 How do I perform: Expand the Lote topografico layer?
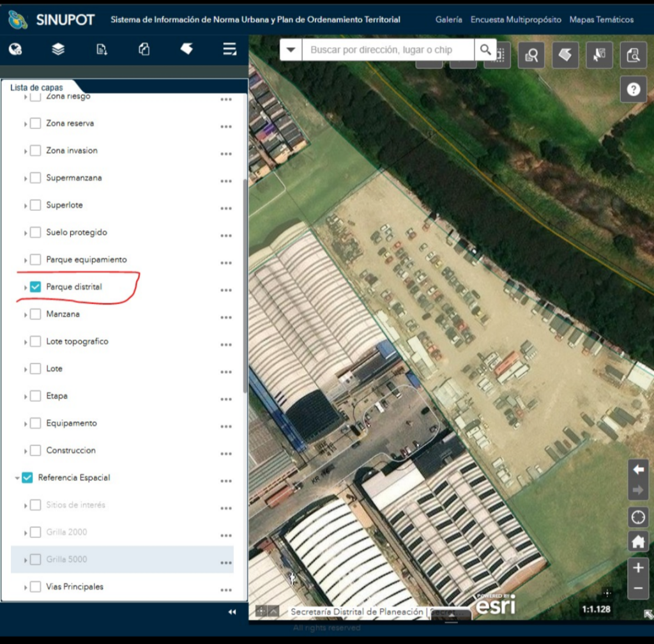tap(26, 342)
